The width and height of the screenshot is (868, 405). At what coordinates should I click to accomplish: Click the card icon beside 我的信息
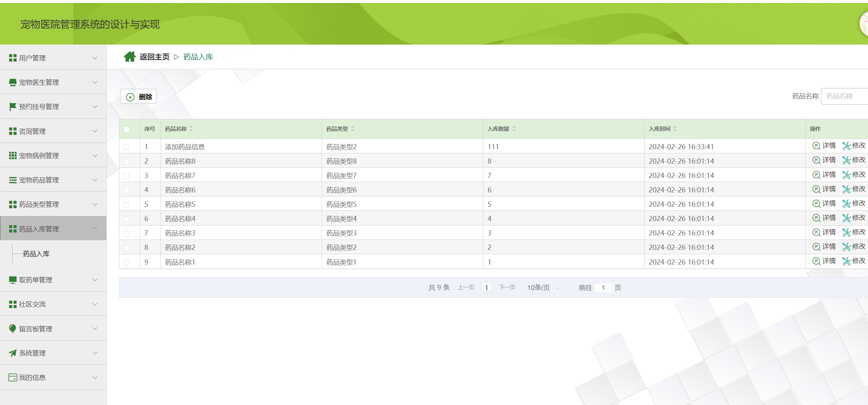13,377
